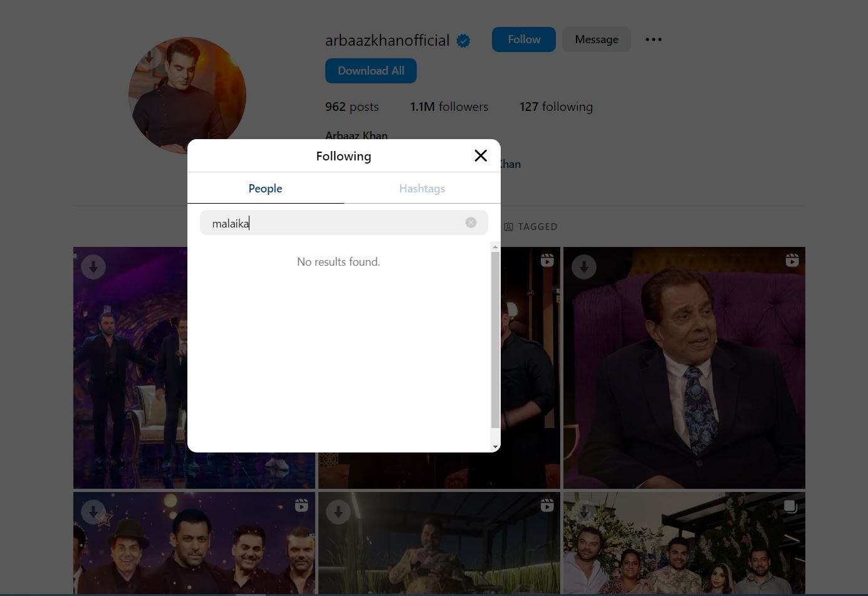This screenshot has width=868, height=596.
Task: Open the TAGGED posts tab
Action: tap(531, 227)
